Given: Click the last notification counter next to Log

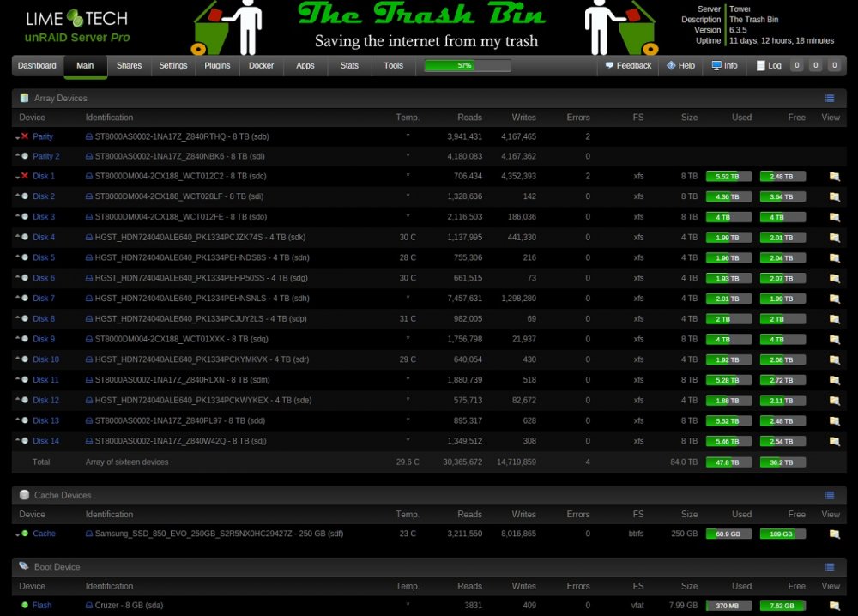Looking at the screenshot, I should tap(834, 66).
